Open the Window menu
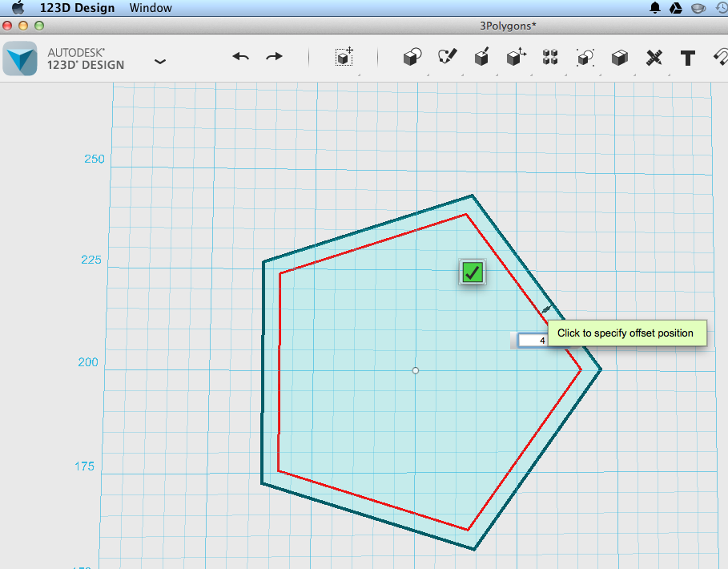728x569 pixels. [151, 8]
